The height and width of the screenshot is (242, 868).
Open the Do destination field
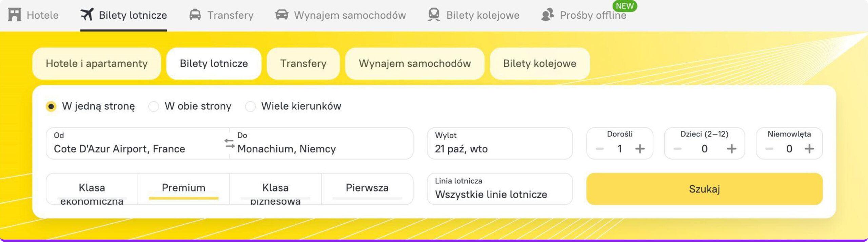[321, 143]
